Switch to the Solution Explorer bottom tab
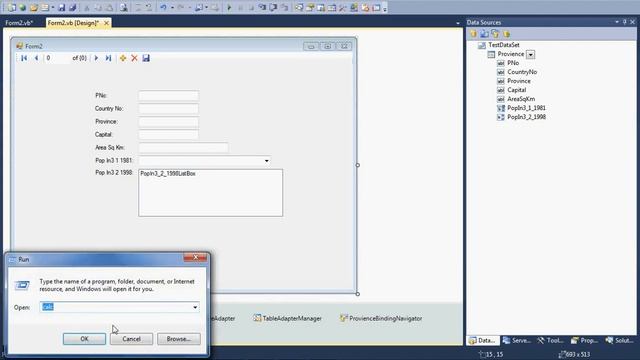 pos(620,340)
